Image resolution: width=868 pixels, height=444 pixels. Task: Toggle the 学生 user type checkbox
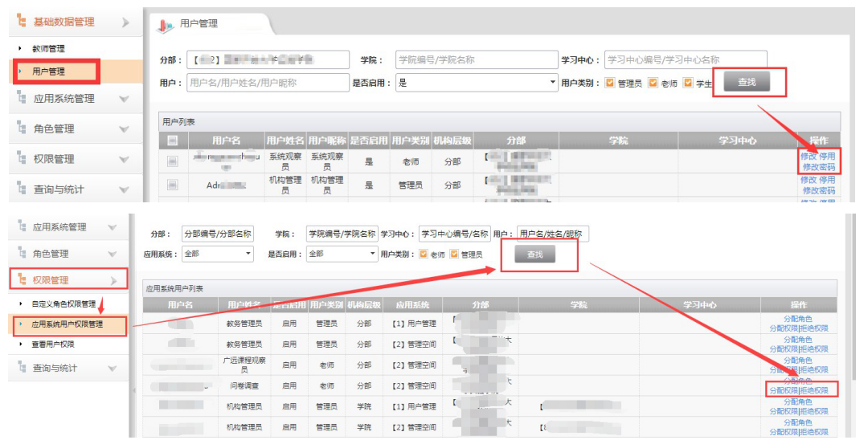click(688, 83)
